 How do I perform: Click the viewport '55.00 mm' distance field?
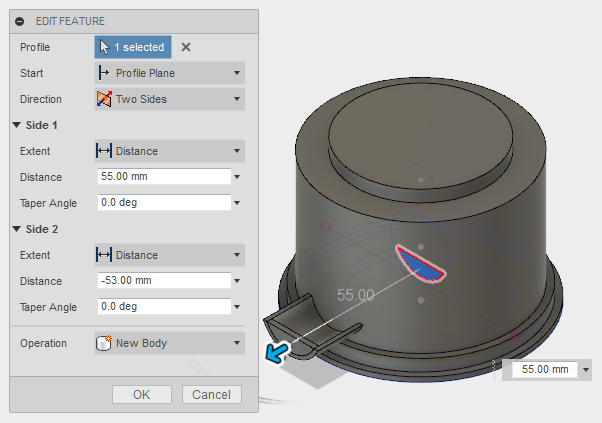[x=545, y=369]
